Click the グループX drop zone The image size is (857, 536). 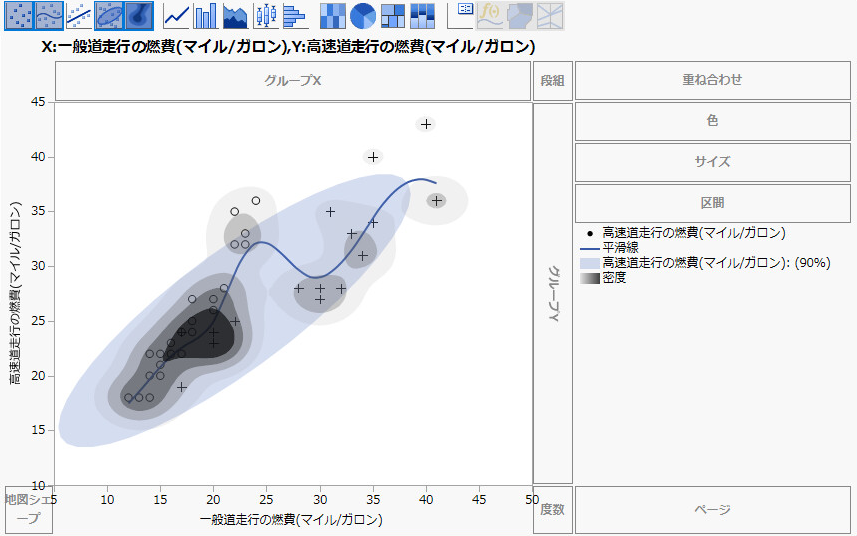pyautogui.click(x=293, y=81)
